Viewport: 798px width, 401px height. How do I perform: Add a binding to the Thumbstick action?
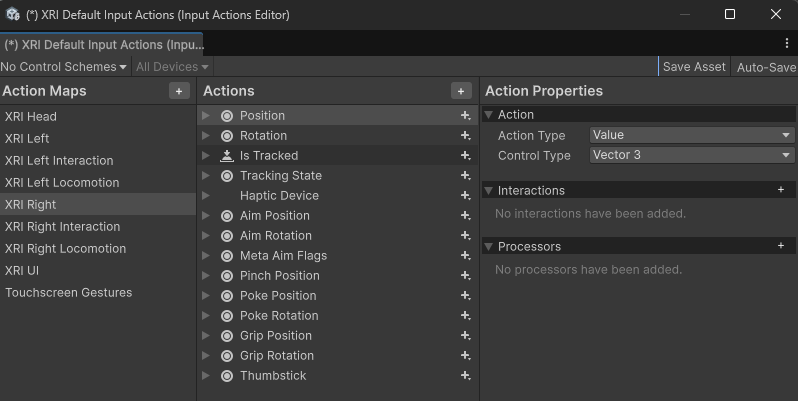point(465,376)
